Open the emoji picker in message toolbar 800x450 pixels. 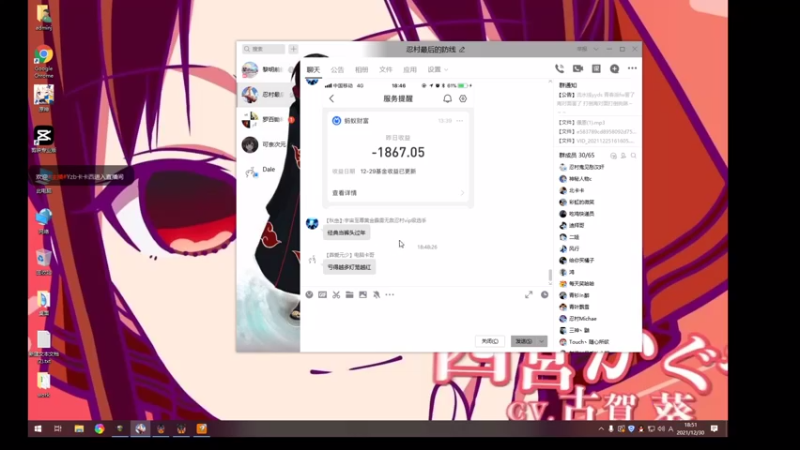click(309, 294)
